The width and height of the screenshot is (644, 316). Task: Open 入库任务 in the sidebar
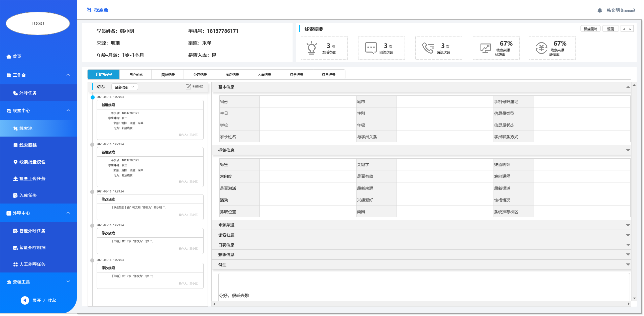[38, 195]
